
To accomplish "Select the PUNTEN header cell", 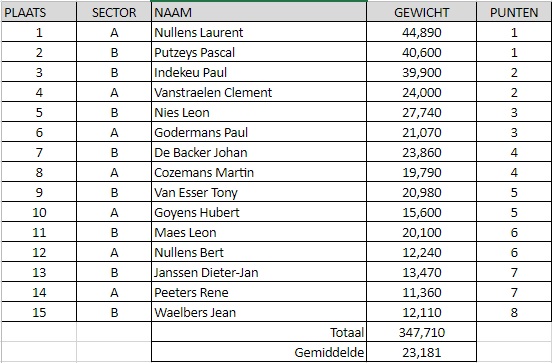I will tap(514, 12).
